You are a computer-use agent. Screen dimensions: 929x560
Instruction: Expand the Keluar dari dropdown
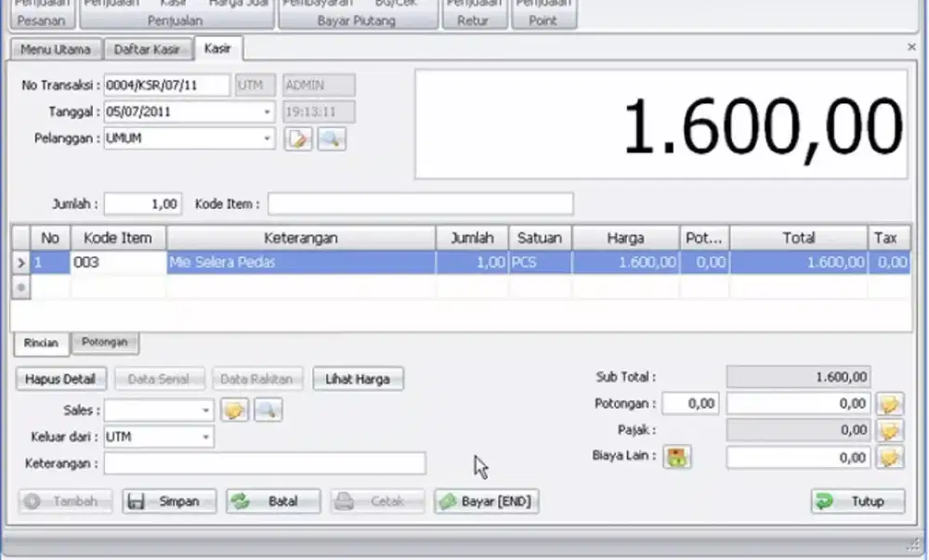(205, 436)
